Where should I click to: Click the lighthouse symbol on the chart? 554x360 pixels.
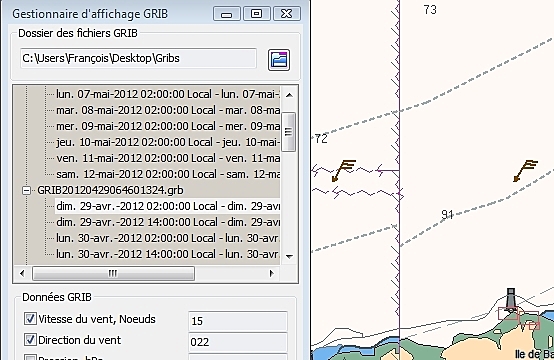click(x=511, y=300)
